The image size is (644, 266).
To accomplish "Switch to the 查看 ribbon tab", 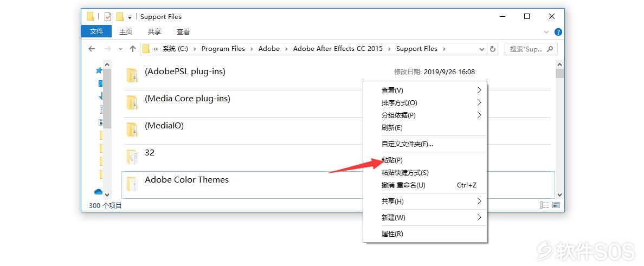I will click(183, 31).
